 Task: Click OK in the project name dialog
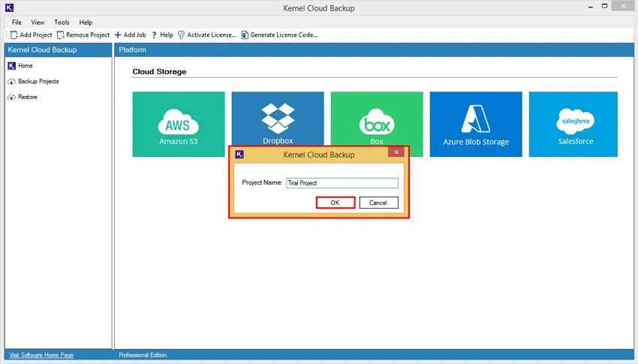(336, 203)
